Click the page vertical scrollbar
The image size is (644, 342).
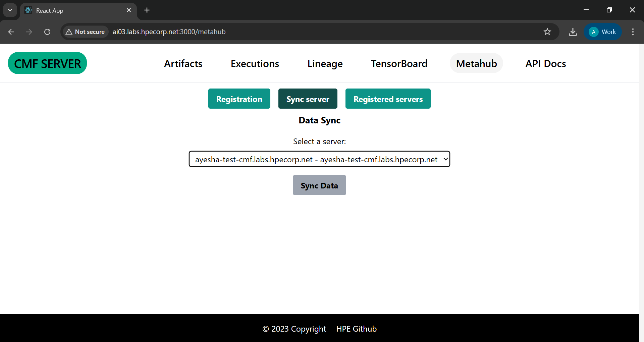coord(641,193)
